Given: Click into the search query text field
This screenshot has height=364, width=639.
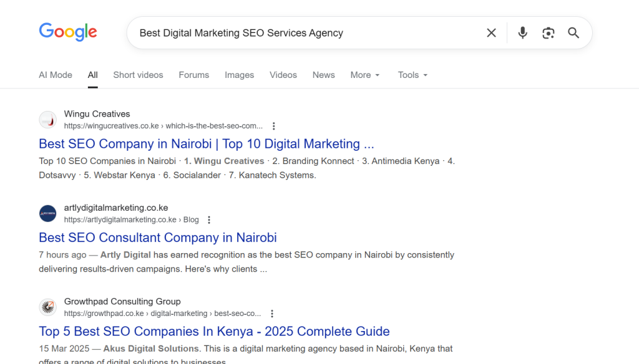Looking at the screenshot, I should coord(300,33).
